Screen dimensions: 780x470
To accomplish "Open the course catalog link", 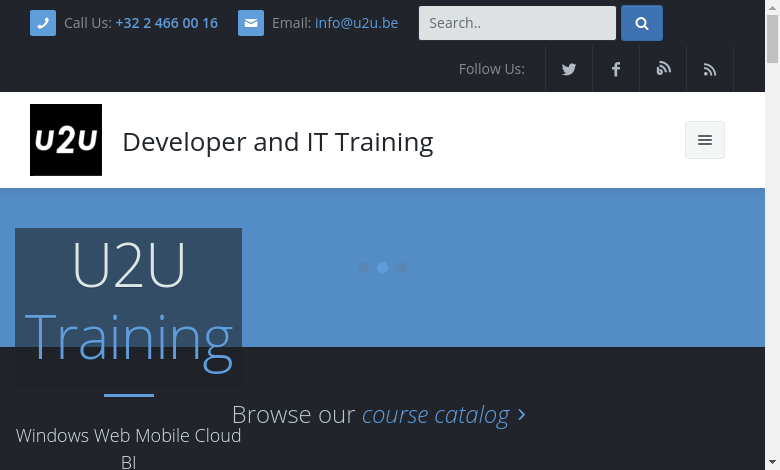I will [435, 414].
